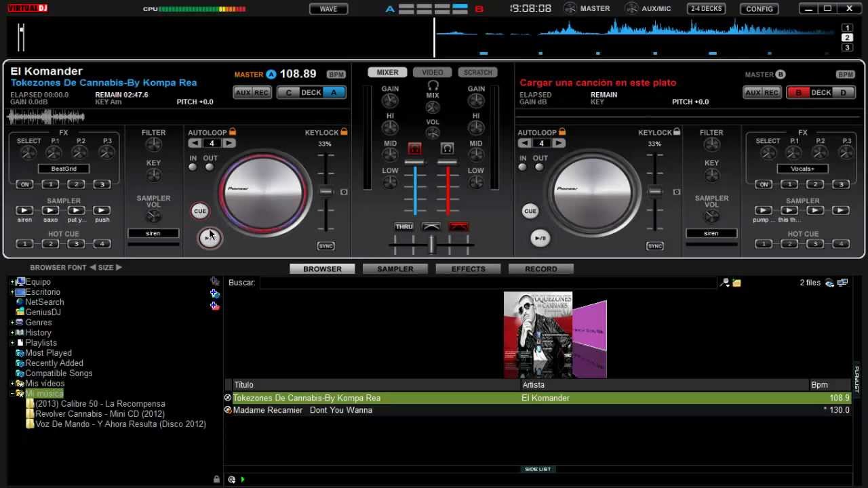Set left deck loop IN point
The height and width of the screenshot is (488, 868).
[193, 167]
